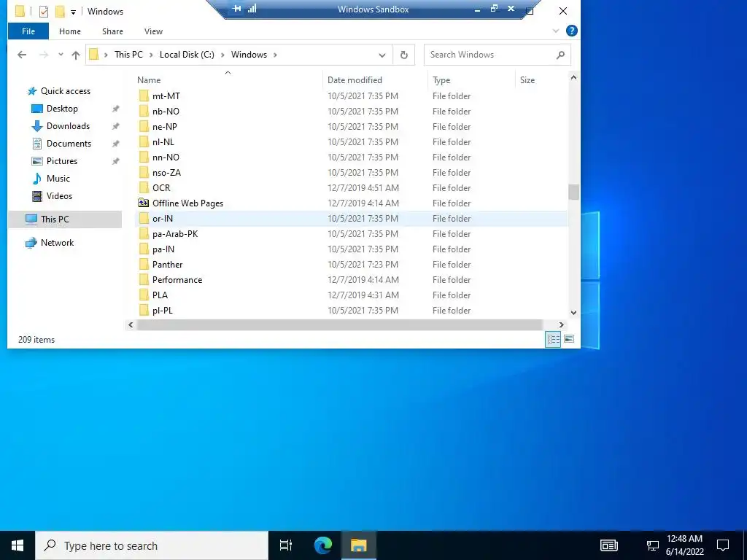
Task: Select the mt-MT folder
Action: (x=166, y=96)
